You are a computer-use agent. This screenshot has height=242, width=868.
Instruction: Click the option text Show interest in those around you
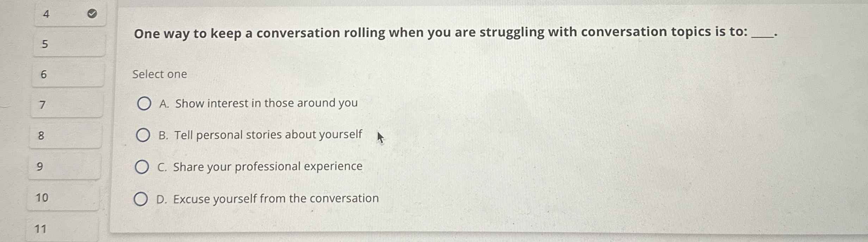pos(258,103)
